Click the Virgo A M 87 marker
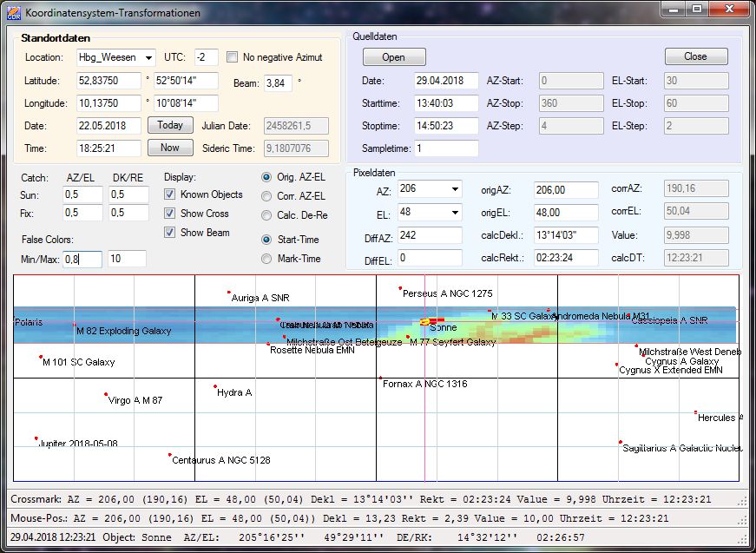 (106, 394)
